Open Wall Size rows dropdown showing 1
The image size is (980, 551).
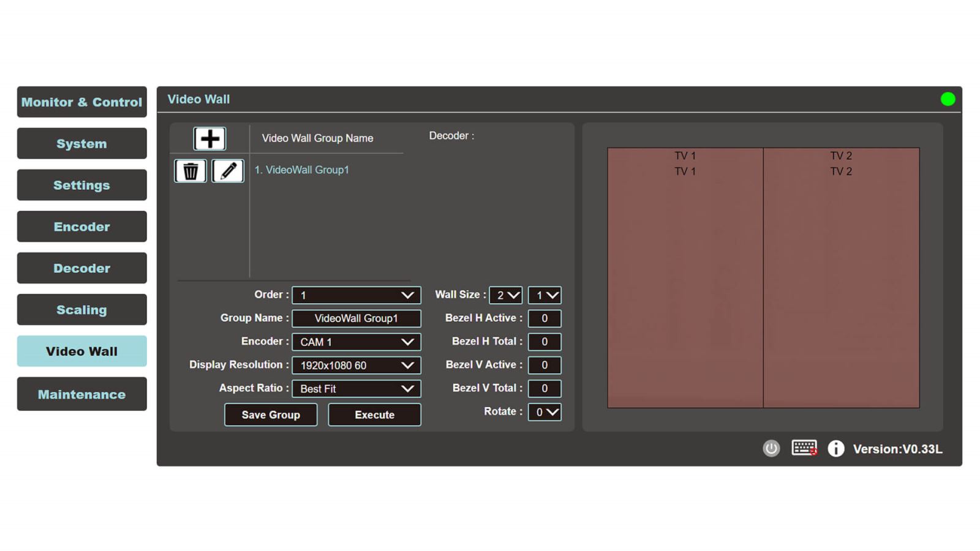545,295
